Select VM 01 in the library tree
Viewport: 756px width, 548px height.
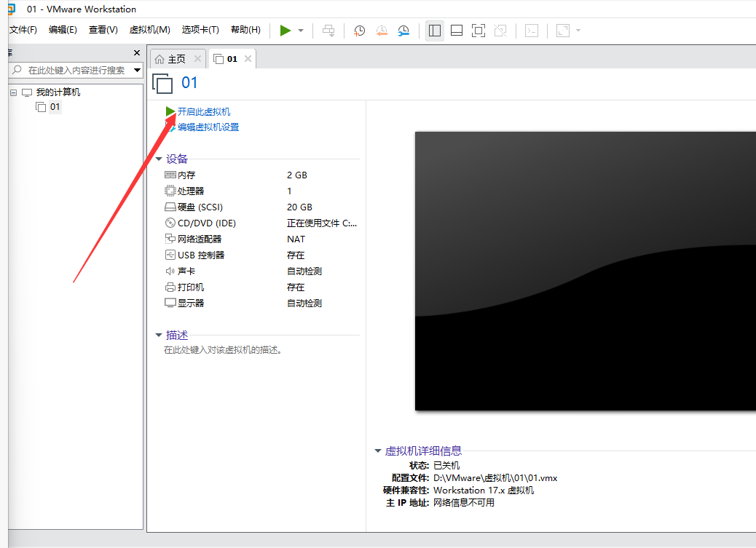55,106
